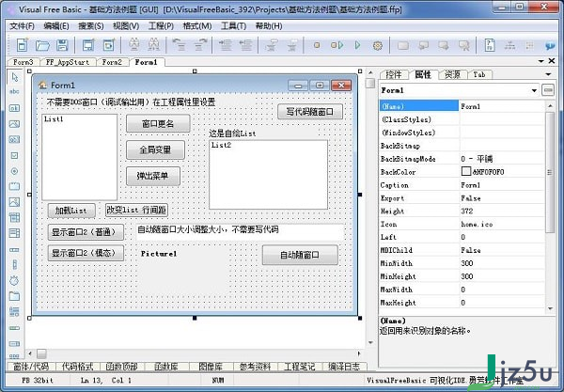Switch to the Form2 document tab
The image size is (564, 392).
pos(112,62)
